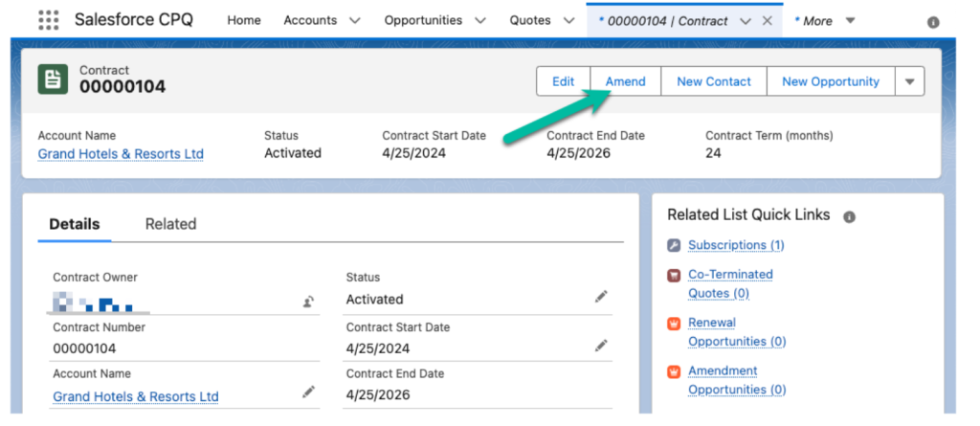
Task: Click info icon beside Related List Quick Links
Action: tap(849, 217)
